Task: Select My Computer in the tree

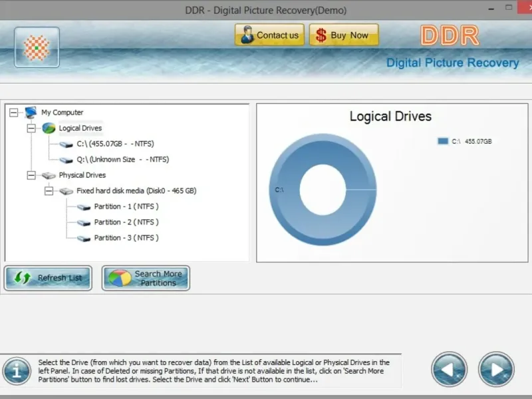Action: click(x=62, y=112)
